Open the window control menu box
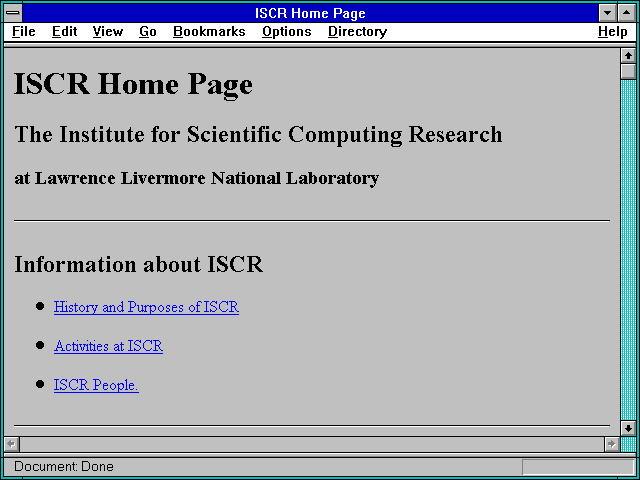 tap(13, 13)
